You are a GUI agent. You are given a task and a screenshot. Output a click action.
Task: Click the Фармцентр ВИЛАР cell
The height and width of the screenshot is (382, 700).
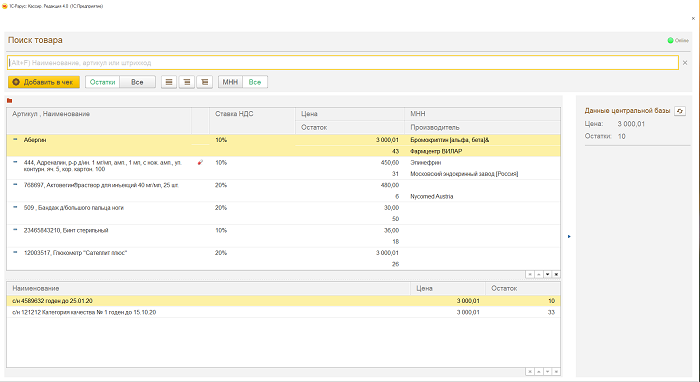(436, 151)
